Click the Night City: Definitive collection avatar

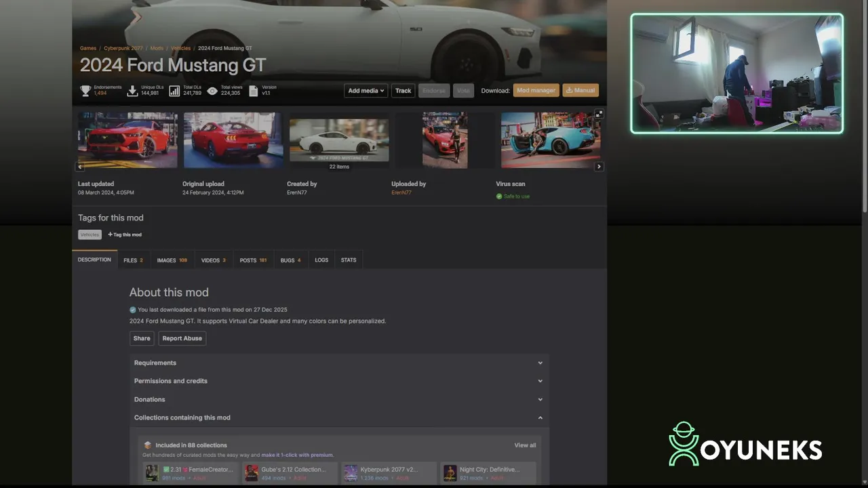(x=450, y=472)
